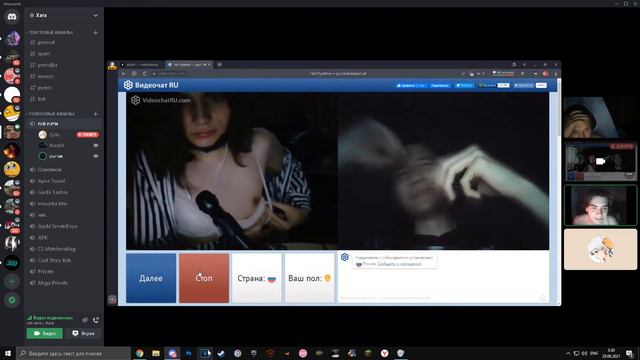Open the Страна country selector
This screenshot has height=360, width=640.
click(x=257, y=278)
